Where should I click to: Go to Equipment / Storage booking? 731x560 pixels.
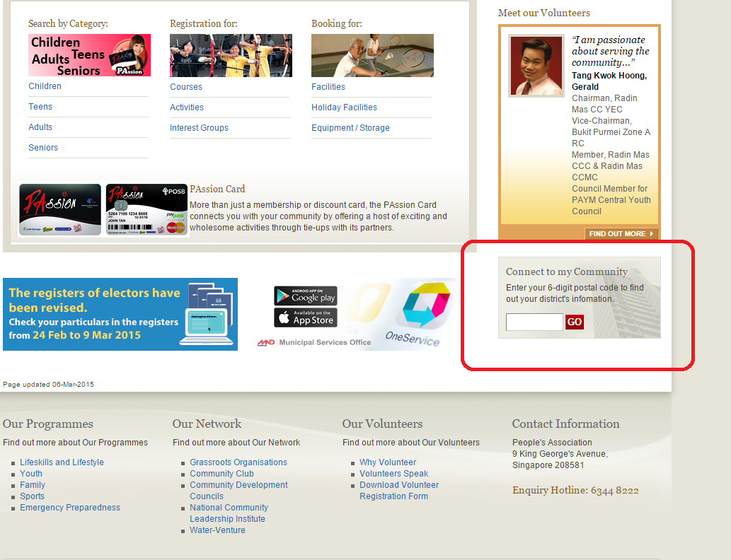pyautogui.click(x=350, y=128)
